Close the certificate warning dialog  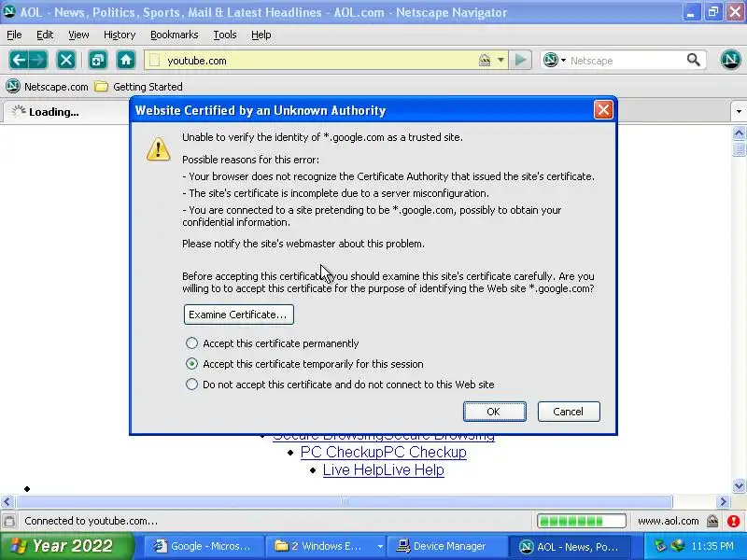coord(603,110)
